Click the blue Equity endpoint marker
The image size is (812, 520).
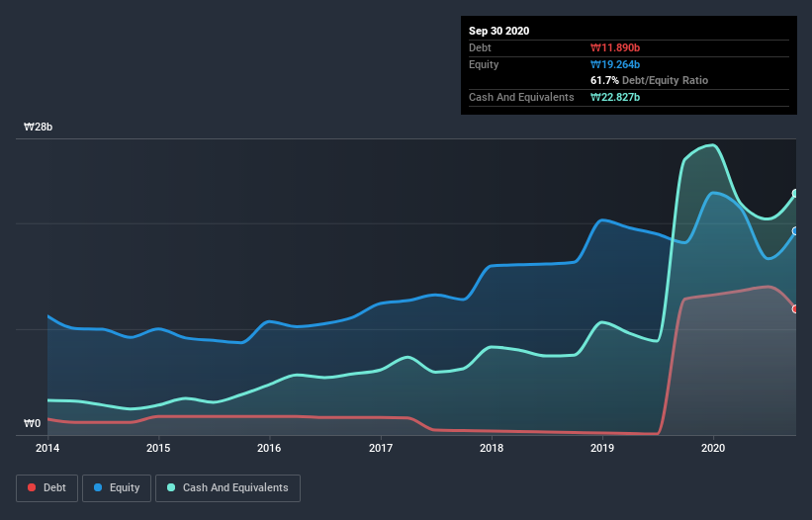(x=795, y=230)
